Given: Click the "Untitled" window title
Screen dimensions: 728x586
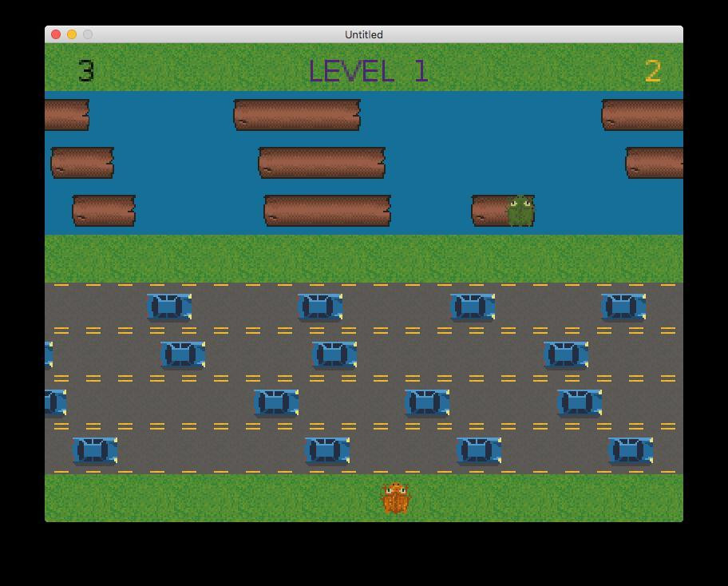Looking at the screenshot, I should (x=363, y=34).
